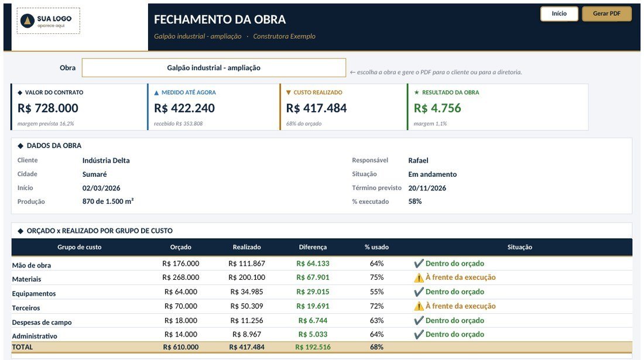Click the checkmark icon in Administrativo row
Screen dimensions: 644x360
pos(419,335)
